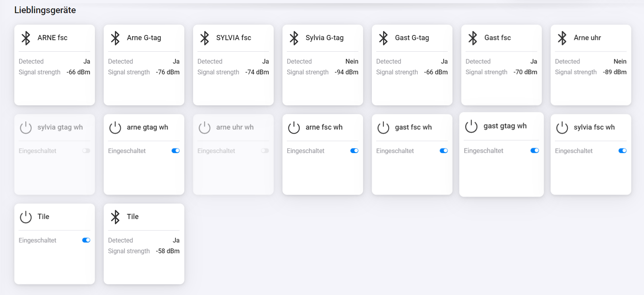Screen dimensions: 644x295
Task: Toggle the Tile Eingeschaltet switch
Action: coord(86,240)
